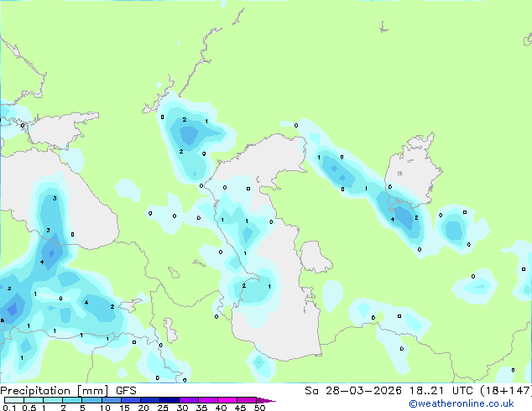Click the legend scale label '0.5'
This screenshot has width=532, height=411.
tap(29, 408)
